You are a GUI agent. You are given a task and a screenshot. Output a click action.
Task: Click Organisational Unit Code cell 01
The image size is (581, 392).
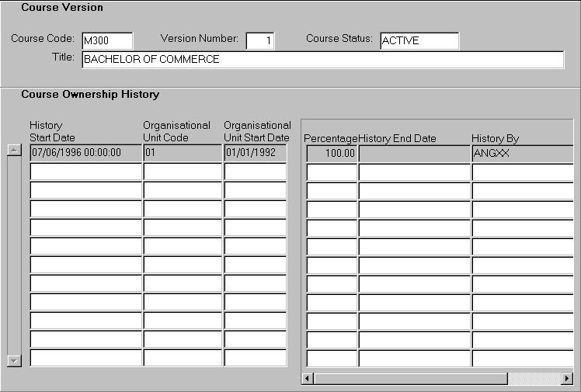pyautogui.click(x=183, y=153)
